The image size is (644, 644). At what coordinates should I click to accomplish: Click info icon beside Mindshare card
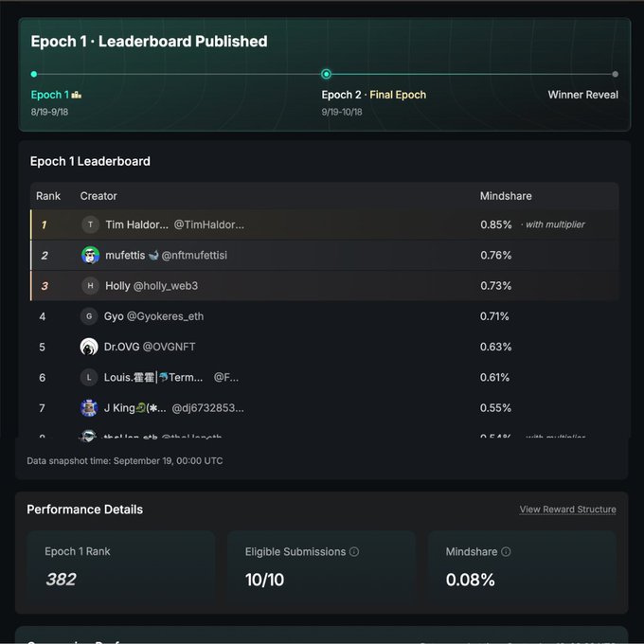[506, 551]
